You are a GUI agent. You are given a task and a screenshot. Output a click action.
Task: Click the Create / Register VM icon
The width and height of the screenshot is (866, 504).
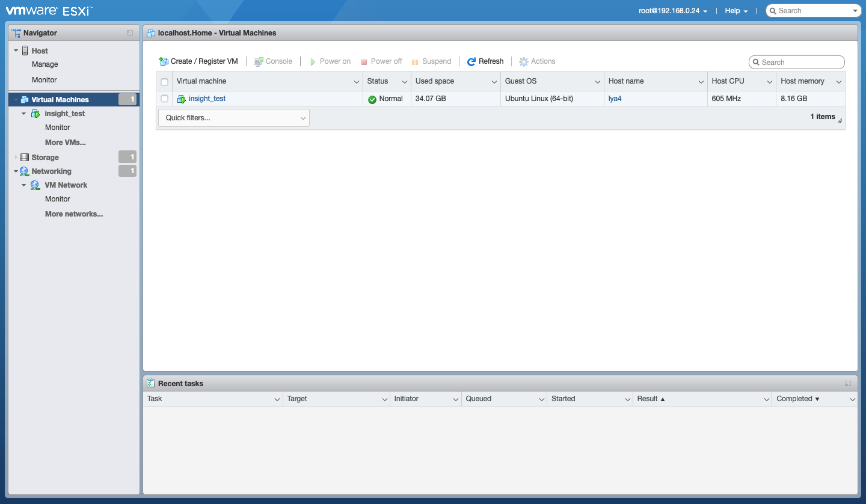(162, 61)
